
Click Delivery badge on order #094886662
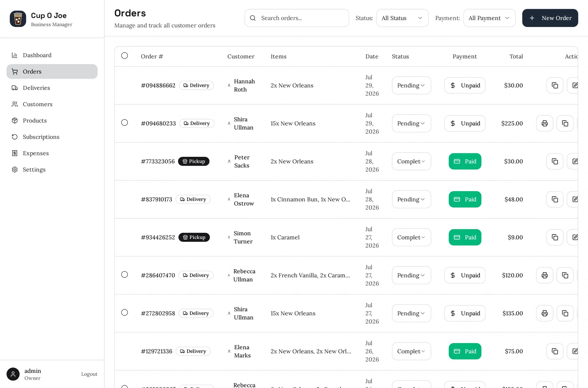pyautogui.click(x=196, y=85)
